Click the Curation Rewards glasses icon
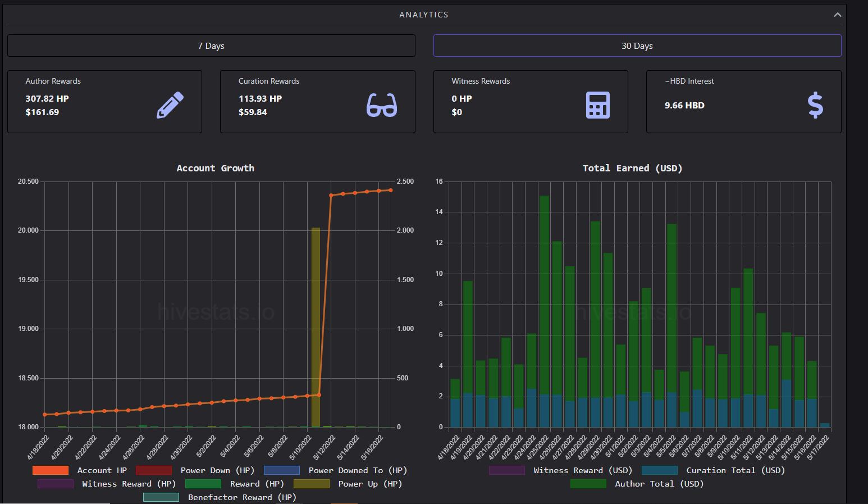This screenshot has height=504, width=868. [382, 105]
